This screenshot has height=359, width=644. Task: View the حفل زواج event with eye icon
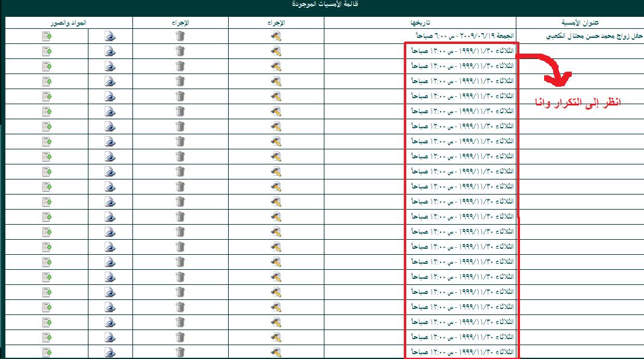tap(110, 36)
